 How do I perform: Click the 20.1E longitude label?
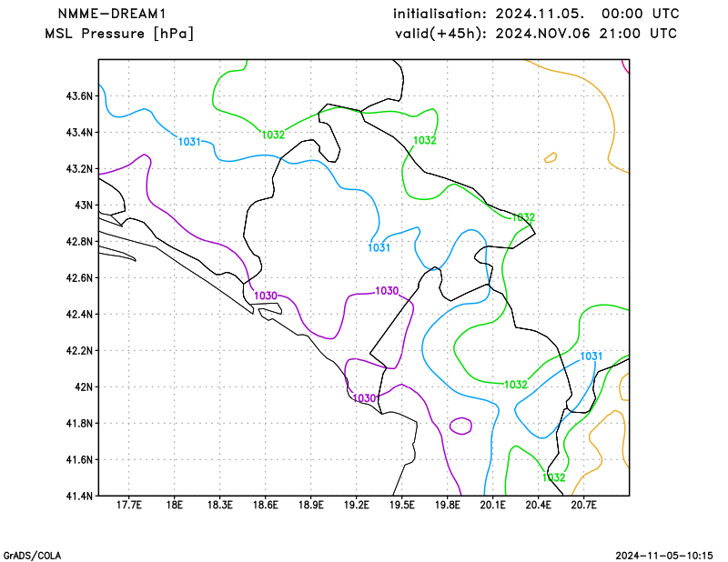point(493,506)
